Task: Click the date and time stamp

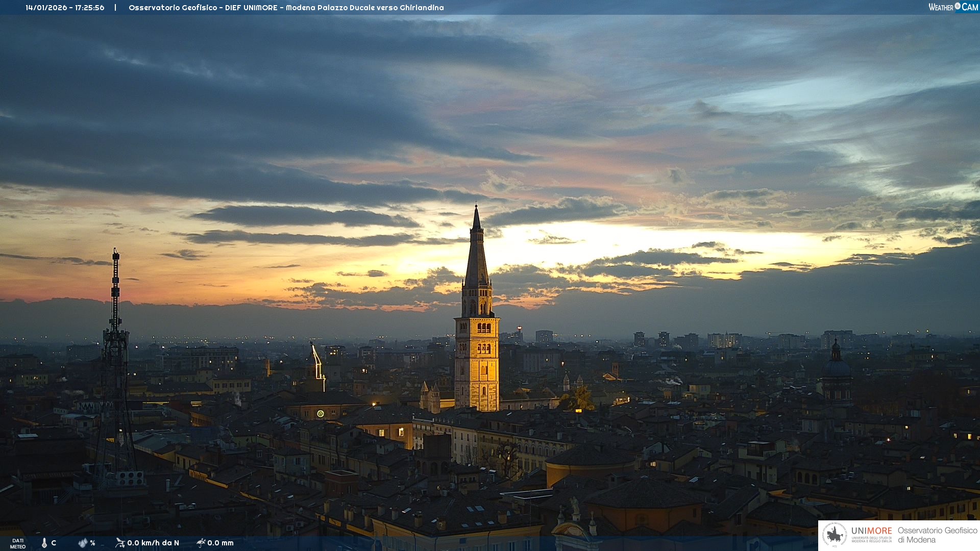Action: [x=65, y=8]
